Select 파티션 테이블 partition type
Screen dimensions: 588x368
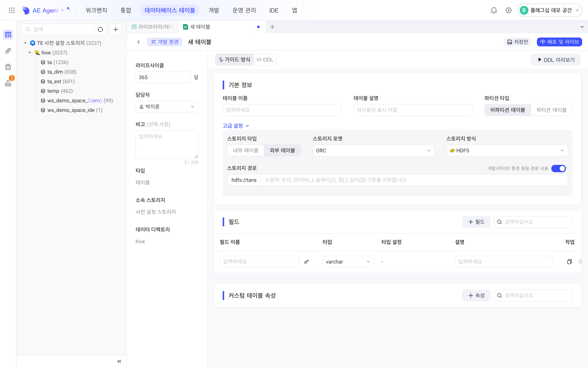(551, 110)
